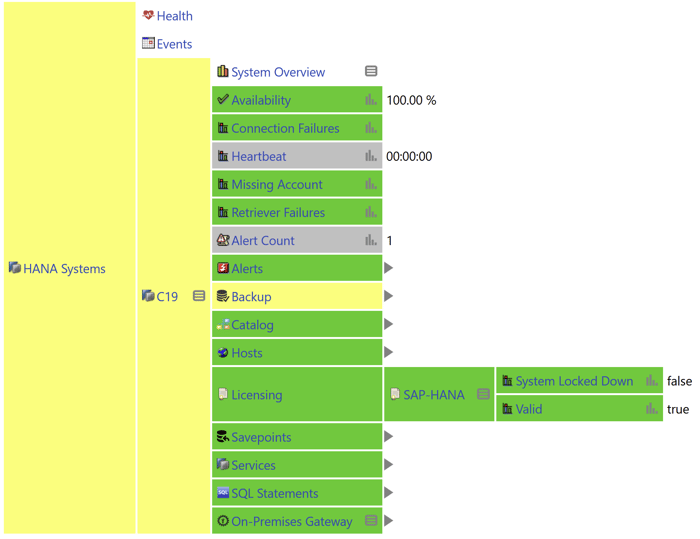
Task: Click the On-Premises Gateway list icon
Action: coord(371,521)
